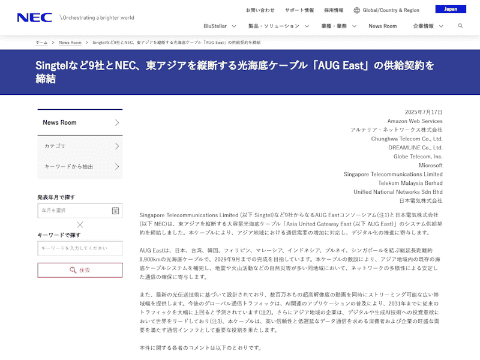
Task: Click Microsoft in company list
Action: pos(430,165)
